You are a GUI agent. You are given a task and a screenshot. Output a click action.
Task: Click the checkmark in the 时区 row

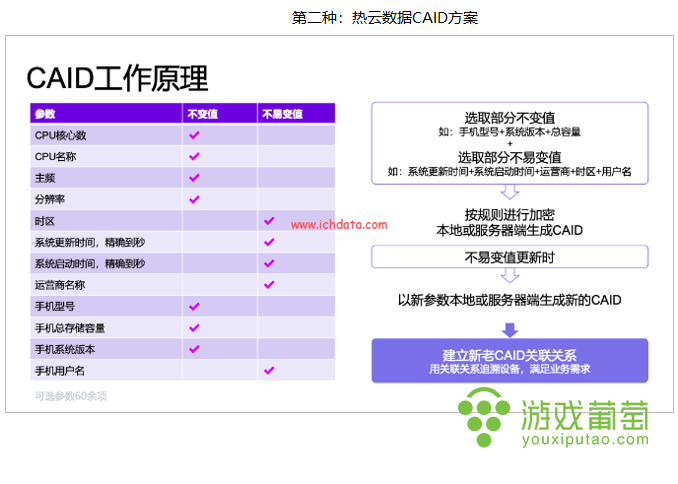269,221
